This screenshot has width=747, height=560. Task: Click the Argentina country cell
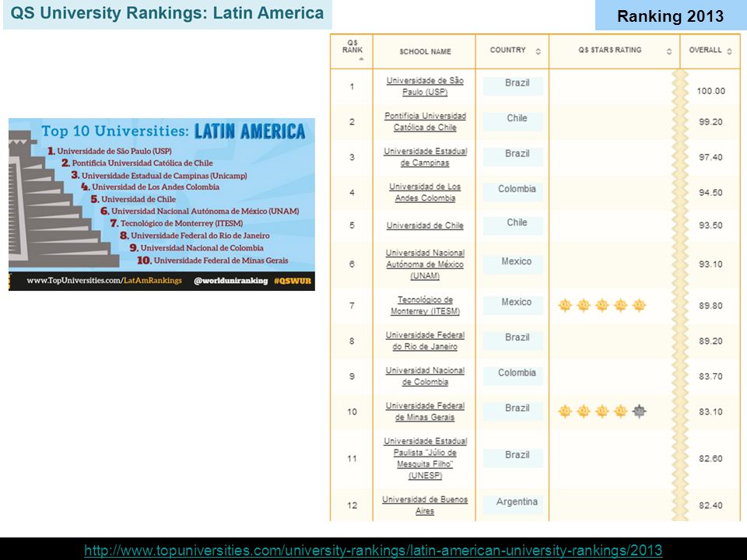coord(513,505)
